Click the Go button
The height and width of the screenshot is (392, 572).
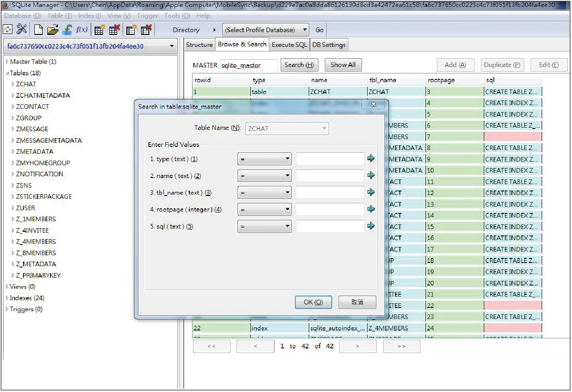pos(319,30)
